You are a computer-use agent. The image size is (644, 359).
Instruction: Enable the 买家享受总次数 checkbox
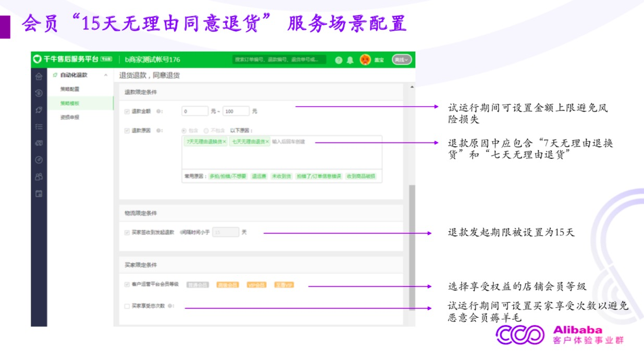point(127,306)
